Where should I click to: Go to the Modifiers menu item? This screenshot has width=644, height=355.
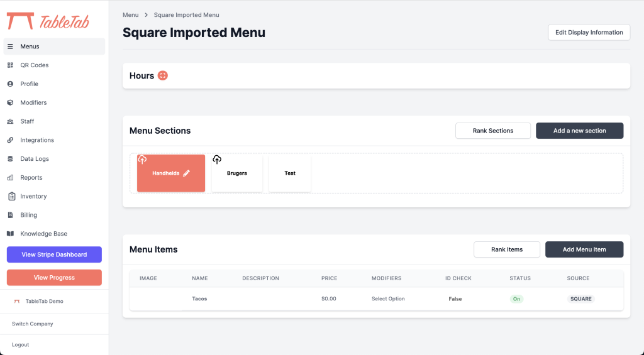pos(33,102)
